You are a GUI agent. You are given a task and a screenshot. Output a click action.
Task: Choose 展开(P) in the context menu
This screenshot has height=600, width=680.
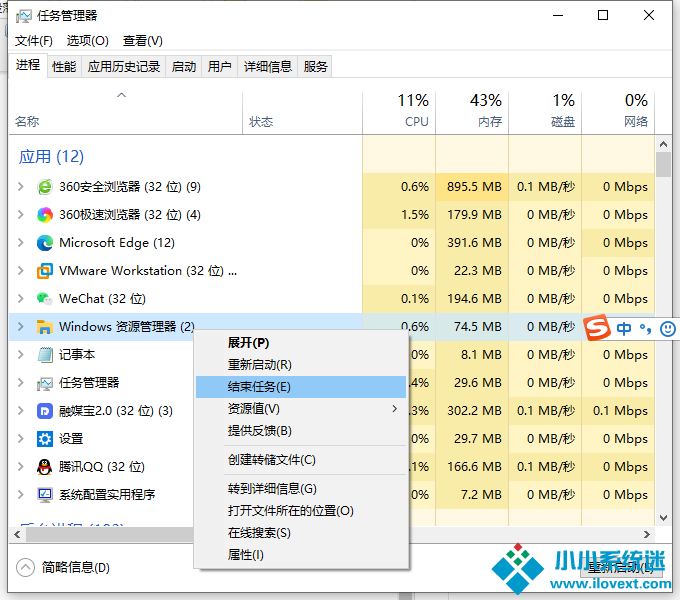pyautogui.click(x=301, y=343)
